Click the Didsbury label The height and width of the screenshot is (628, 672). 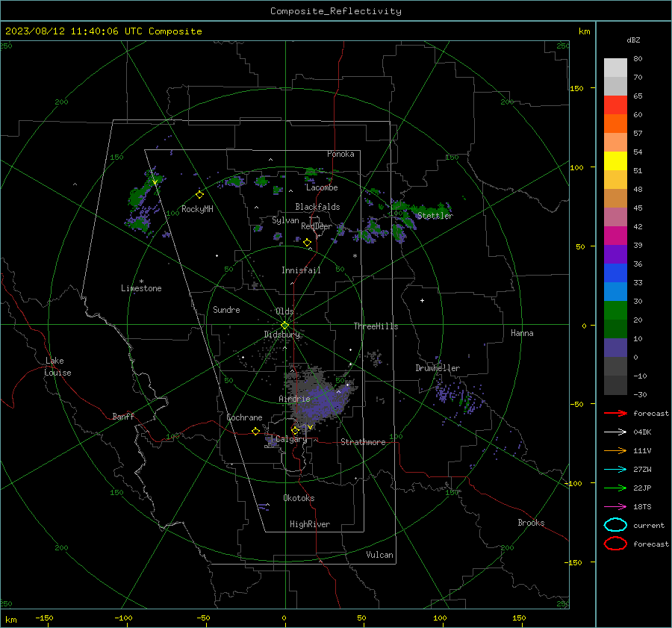tap(281, 335)
